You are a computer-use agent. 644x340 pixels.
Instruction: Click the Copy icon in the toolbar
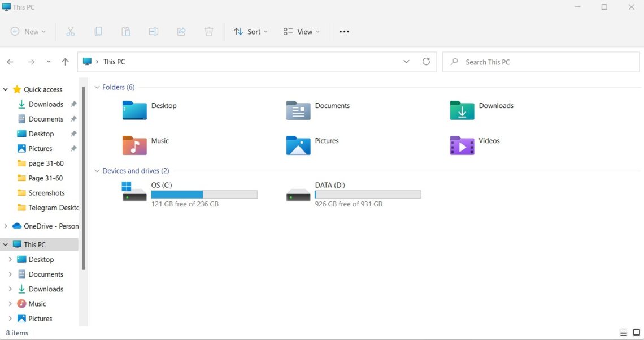coord(98,31)
